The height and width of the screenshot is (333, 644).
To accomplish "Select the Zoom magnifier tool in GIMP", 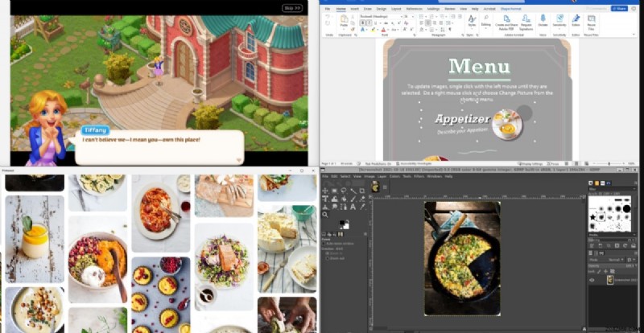I will point(325,215).
